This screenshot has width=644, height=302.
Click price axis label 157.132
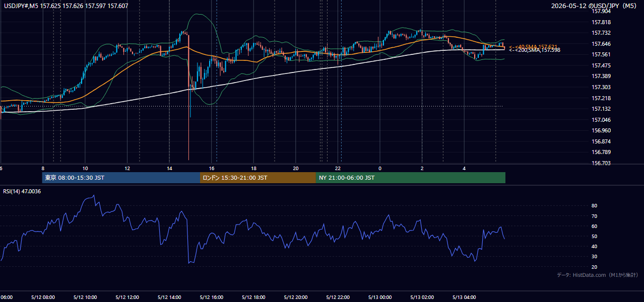[601, 109]
